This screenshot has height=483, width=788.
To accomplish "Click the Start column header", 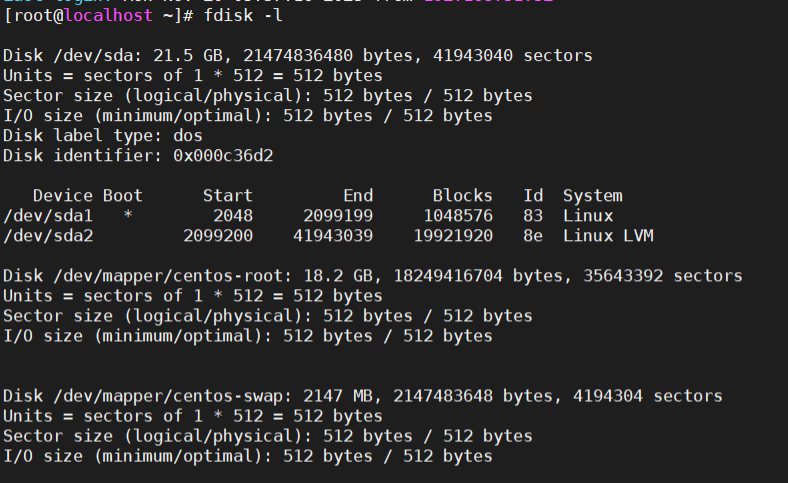I will coord(227,195).
